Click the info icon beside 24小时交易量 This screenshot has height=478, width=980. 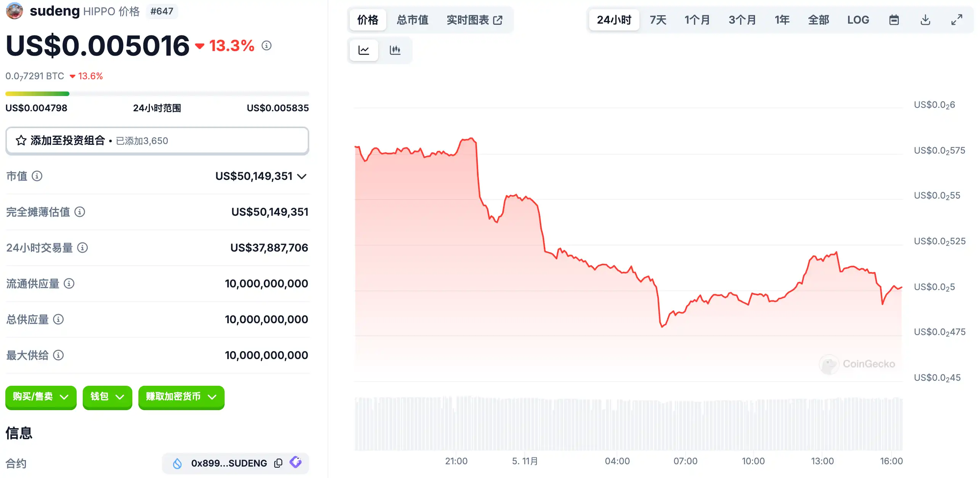coord(83,248)
